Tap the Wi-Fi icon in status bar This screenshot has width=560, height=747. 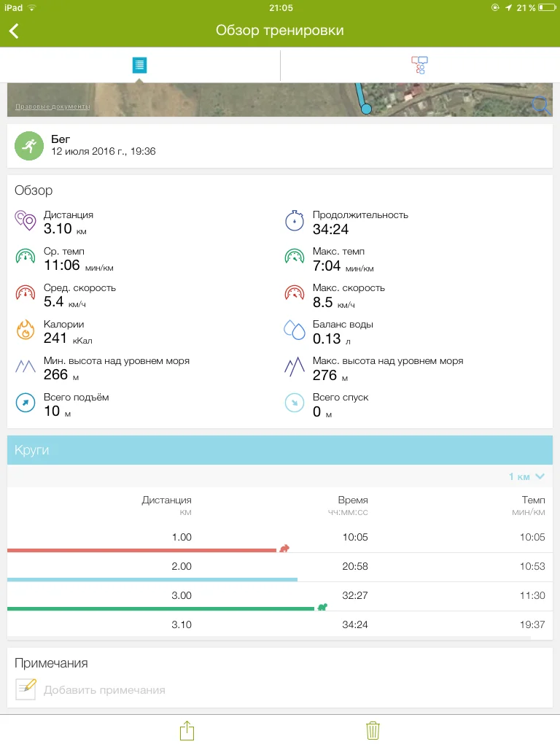click(x=32, y=7)
